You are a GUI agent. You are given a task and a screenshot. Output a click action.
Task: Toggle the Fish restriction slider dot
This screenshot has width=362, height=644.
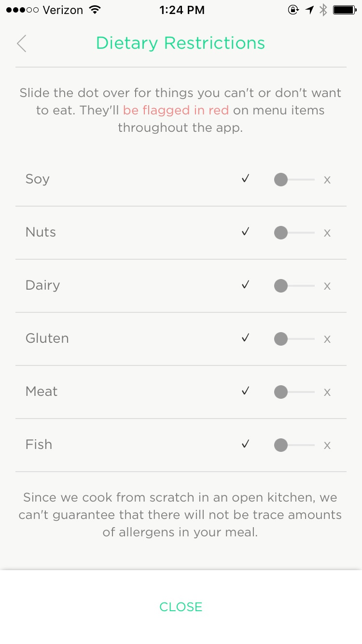click(x=281, y=446)
